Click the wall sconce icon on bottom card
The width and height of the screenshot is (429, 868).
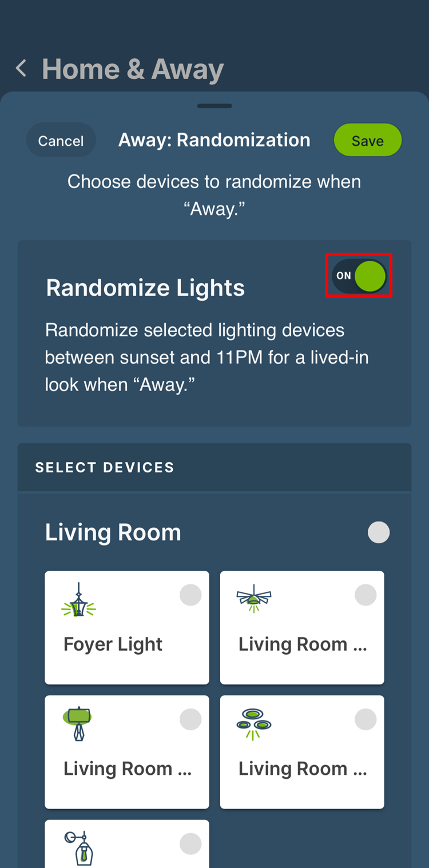click(79, 847)
